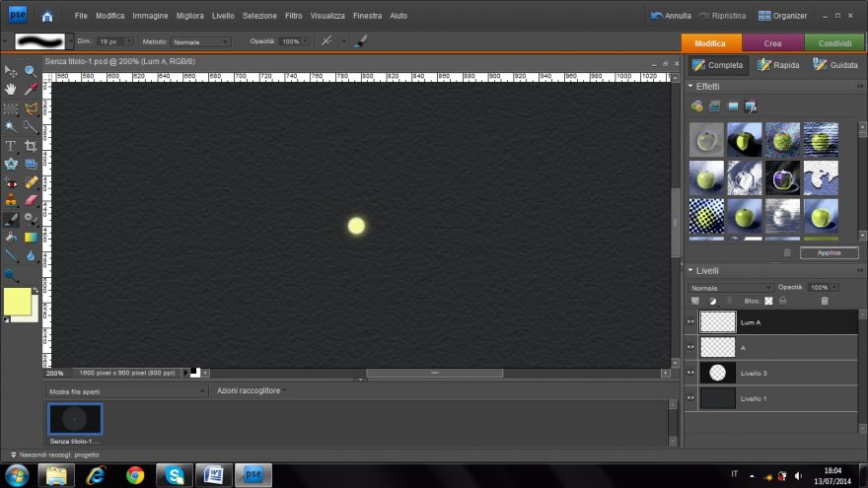
Task: Click the yellow foreground color swatch
Action: pos(17,301)
